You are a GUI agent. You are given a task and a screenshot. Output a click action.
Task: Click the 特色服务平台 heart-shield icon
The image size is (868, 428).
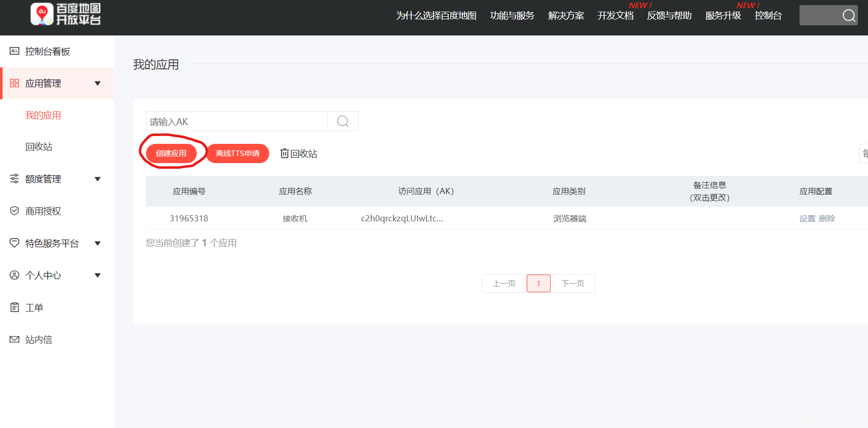point(15,243)
